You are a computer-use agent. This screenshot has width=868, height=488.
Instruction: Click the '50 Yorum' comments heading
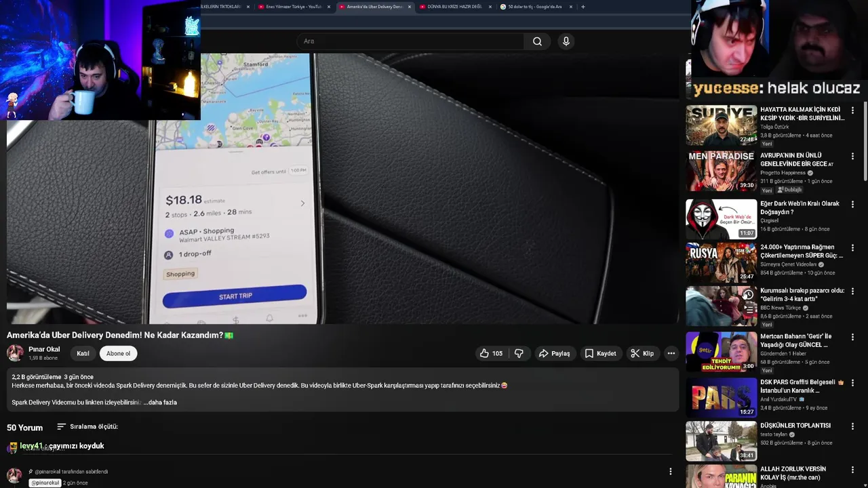24,428
